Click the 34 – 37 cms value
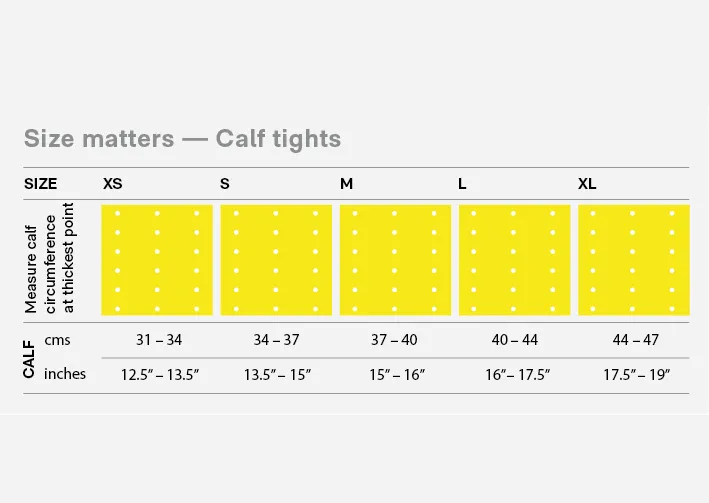The width and height of the screenshot is (709, 503). click(276, 340)
